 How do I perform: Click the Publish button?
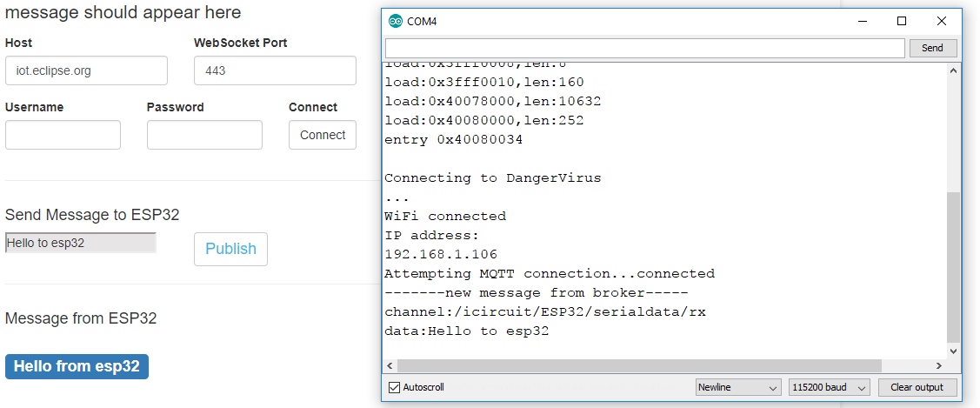(230, 249)
